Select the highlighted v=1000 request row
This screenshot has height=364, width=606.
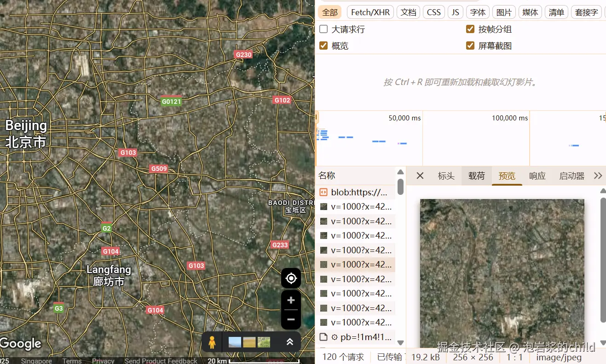click(x=355, y=265)
